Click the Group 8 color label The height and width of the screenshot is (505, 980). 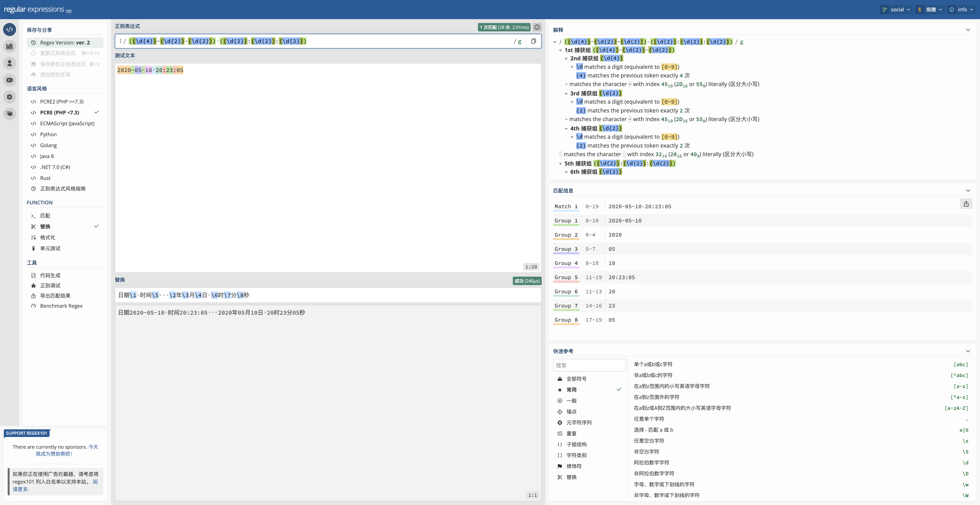[566, 320]
